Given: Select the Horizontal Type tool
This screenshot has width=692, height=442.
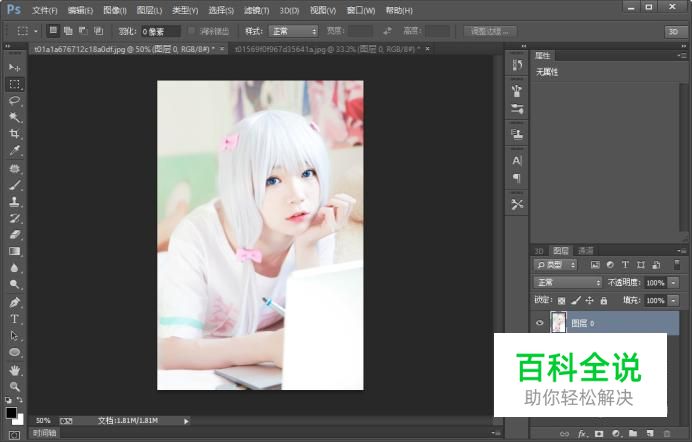Looking at the screenshot, I should click(x=14, y=319).
